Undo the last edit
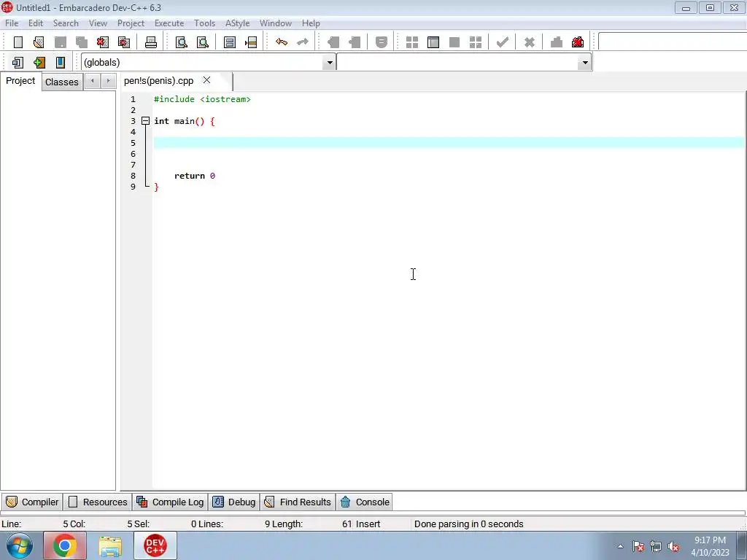747x560 pixels. point(282,42)
